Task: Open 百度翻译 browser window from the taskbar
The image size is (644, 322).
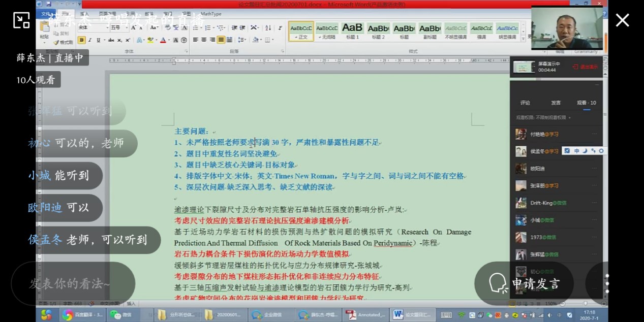Action: (84, 315)
